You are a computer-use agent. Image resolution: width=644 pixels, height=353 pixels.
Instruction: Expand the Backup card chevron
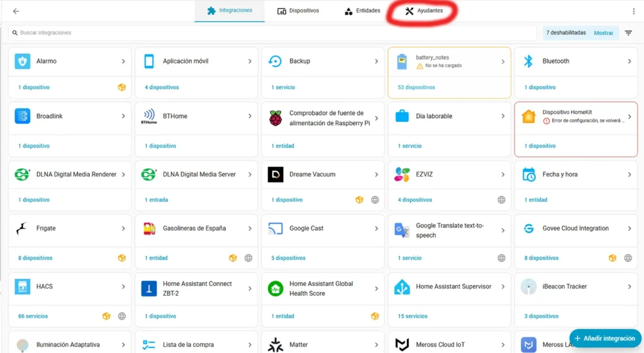coord(376,61)
